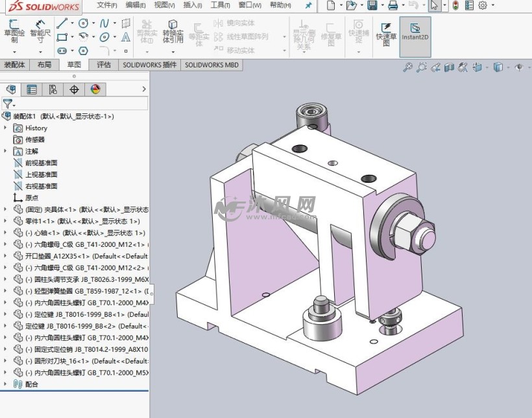Click the Print icon
The height and width of the screenshot is (418, 532).
(x=393, y=5)
